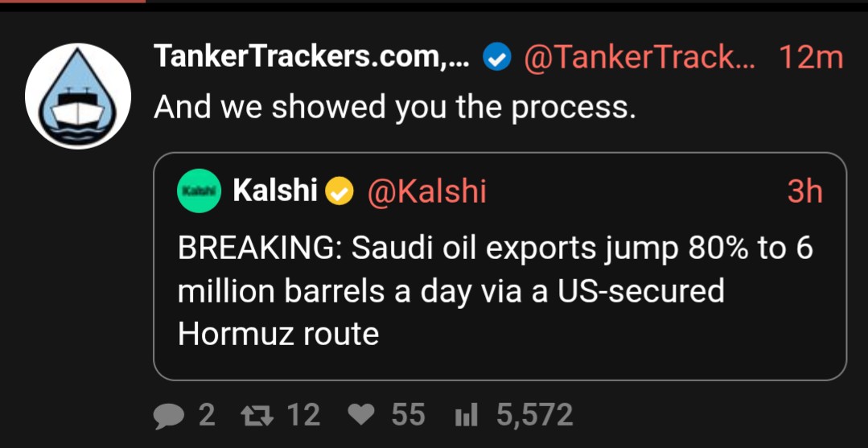Open the @Kalshi handle link
This screenshot has width=868, height=448.
tap(427, 191)
